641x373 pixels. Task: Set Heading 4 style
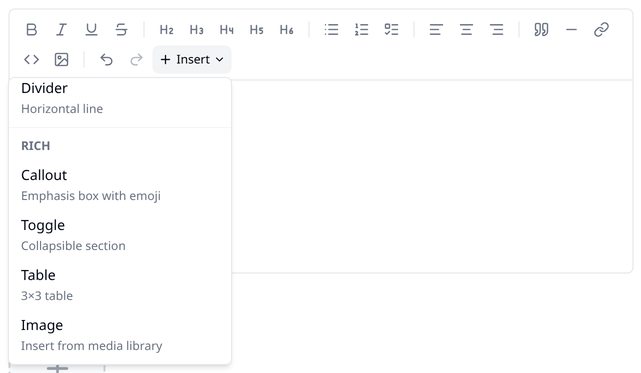[226, 29]
